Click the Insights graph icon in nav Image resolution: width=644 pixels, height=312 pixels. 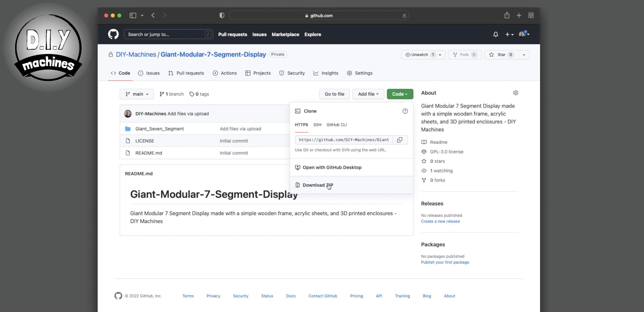point(316,73)
